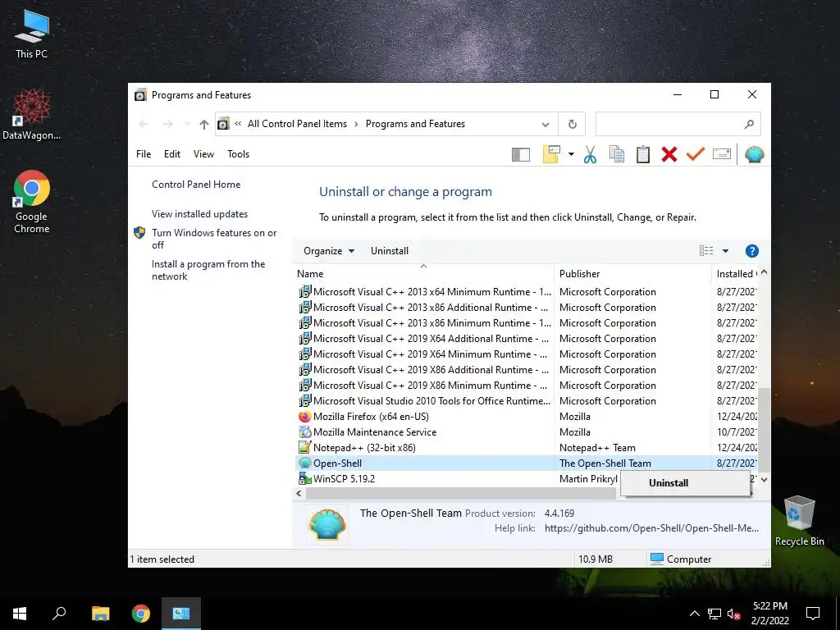The image size is (840, 630).
Task: Open the Recycle Bin desktop icon
Action: click(x=799, y=521)
